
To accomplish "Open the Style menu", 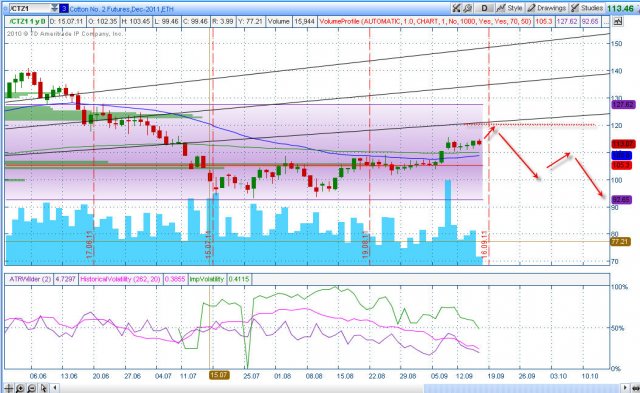I will [x=510, y=8].
